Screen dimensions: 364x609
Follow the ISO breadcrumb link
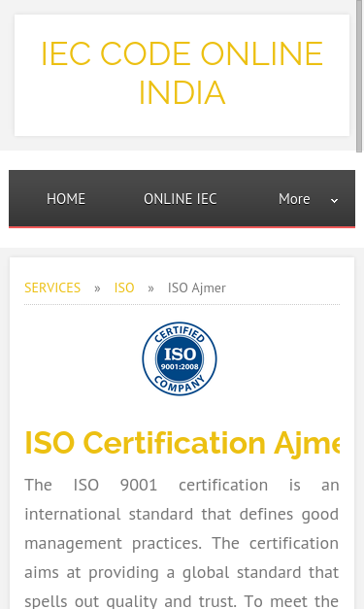[124, 288]
